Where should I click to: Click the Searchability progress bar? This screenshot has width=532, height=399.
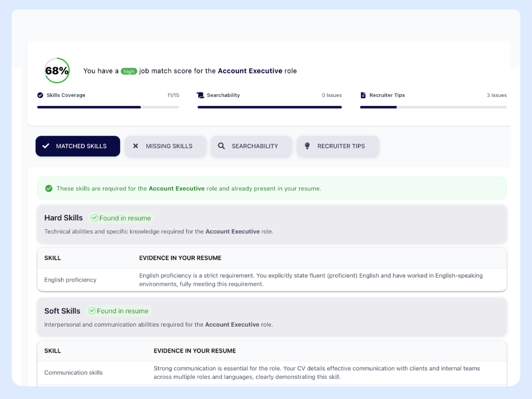pos(270,107)
